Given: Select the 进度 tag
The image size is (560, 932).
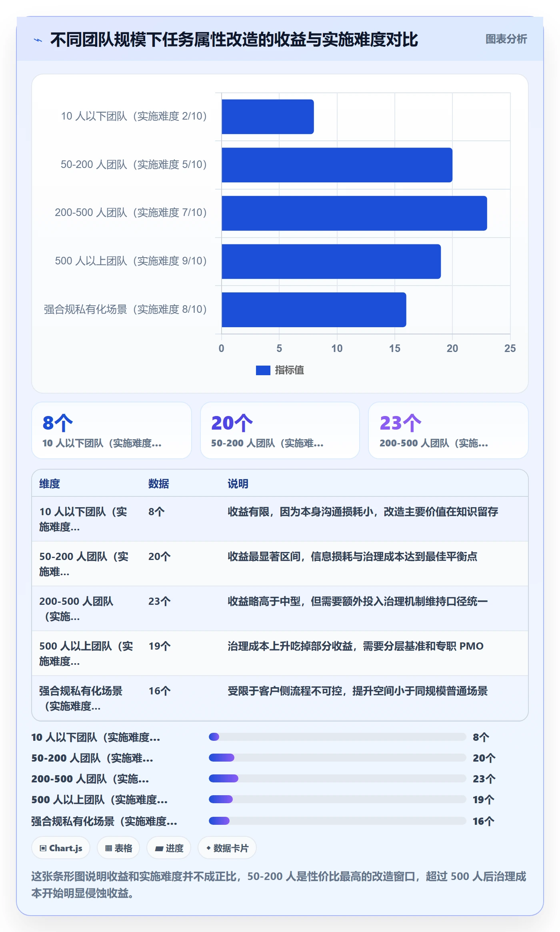Looking at the screenshot, I should tap(169, 848).
